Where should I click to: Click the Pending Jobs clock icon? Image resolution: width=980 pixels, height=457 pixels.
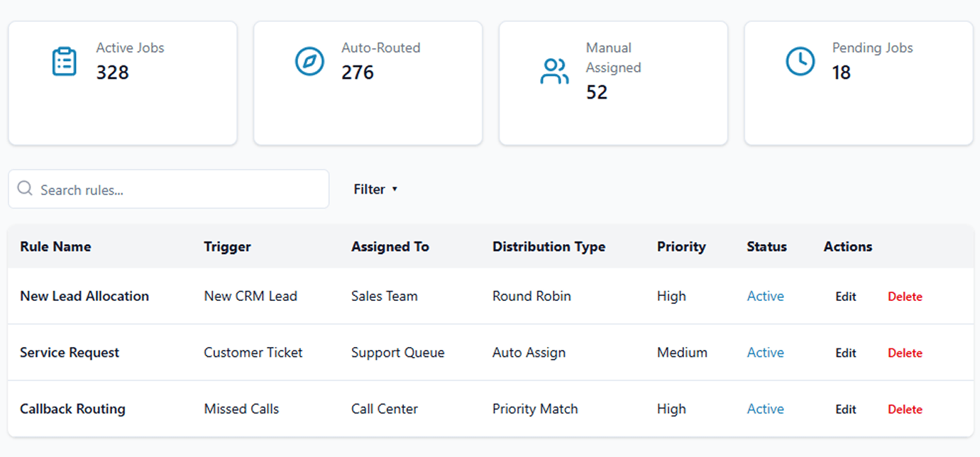800,61
